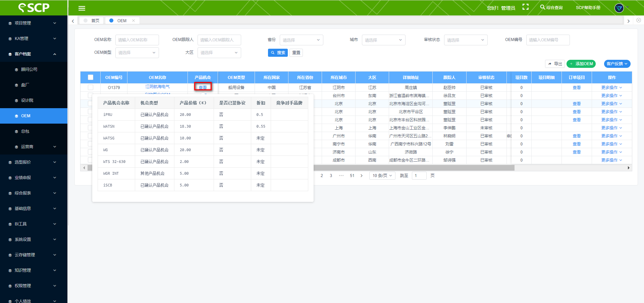This screenshot has height=303, width=644.
Task: Click the close-all-tabs circle icon
Action: tap(639, 20)
